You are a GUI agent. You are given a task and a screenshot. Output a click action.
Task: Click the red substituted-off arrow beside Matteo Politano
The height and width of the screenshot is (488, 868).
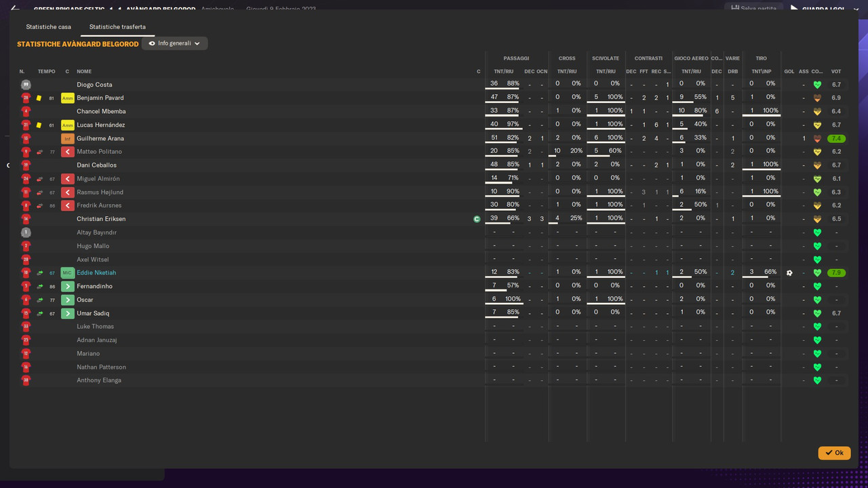coord(67,152)
